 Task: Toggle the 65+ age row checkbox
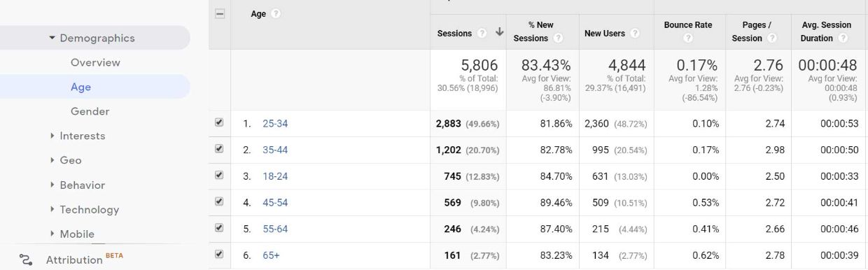pyautogui.click(x=219, y=254)
